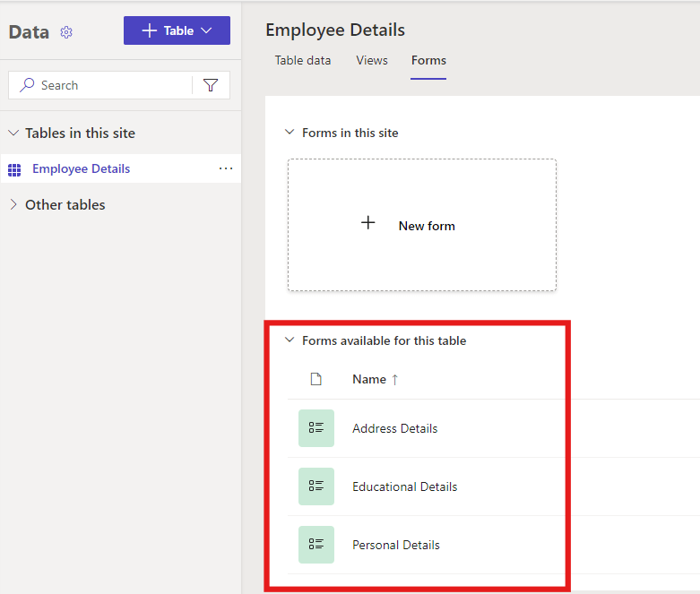This screenshot has width=700, height=594.
Task: Open Employee Details more options ellipsis
Action: click(226, 168)
